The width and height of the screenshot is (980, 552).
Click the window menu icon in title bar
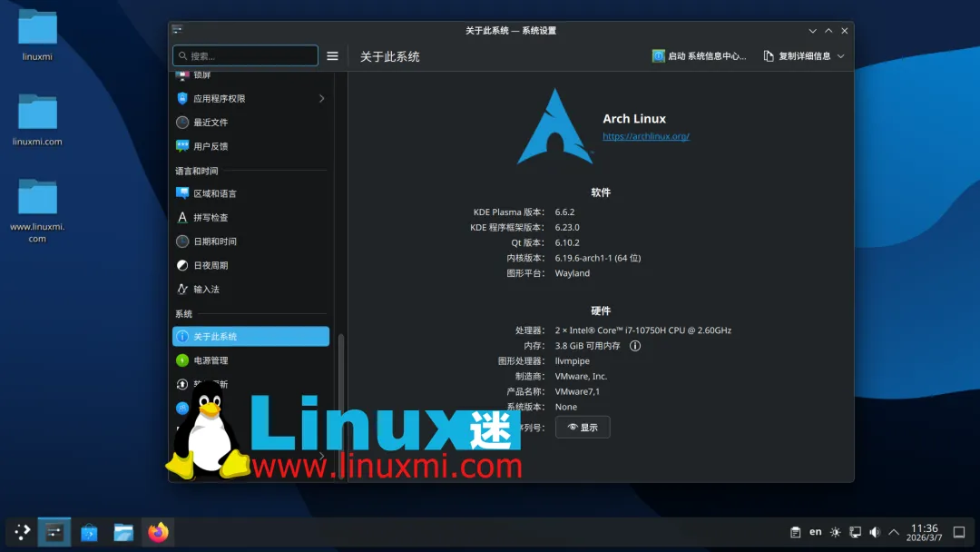pyautogui.click(x=178, y=29)
